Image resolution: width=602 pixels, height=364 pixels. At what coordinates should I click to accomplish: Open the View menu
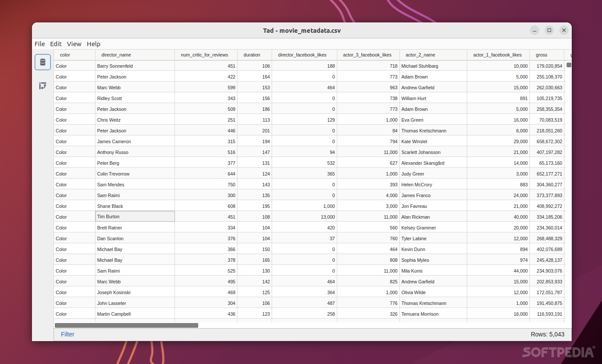(x=74, y=44)
